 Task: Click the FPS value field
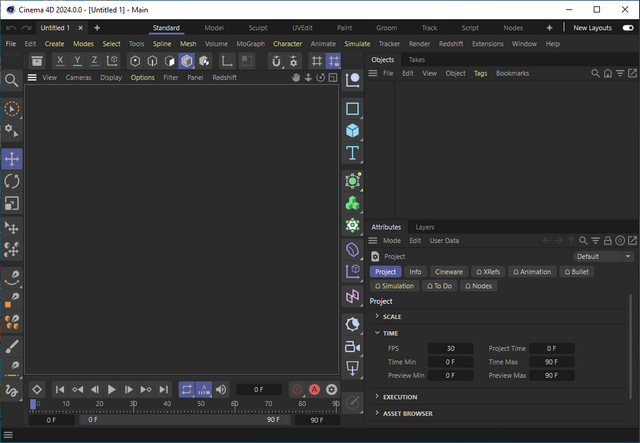pyautogui.click(x=451, y=348)
